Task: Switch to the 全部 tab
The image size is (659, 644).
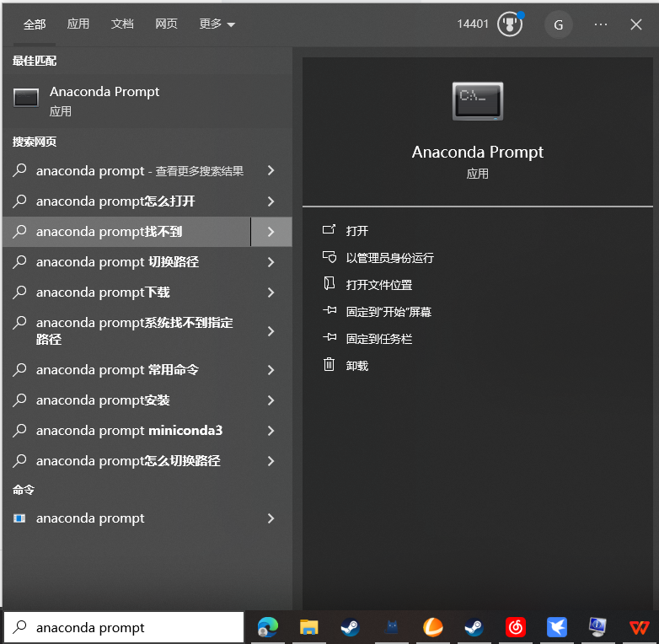Action: click(35, 24)
